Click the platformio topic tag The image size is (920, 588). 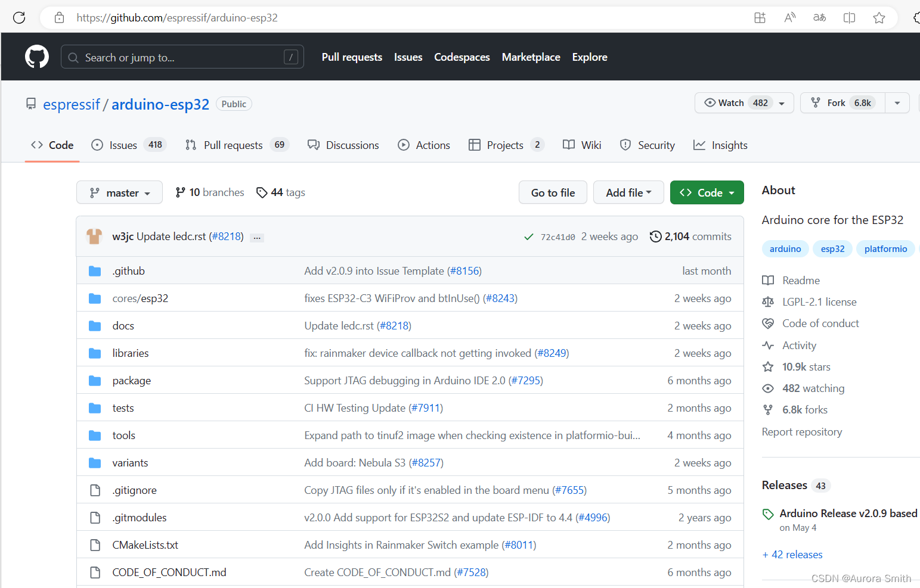[x=885, y=249]
